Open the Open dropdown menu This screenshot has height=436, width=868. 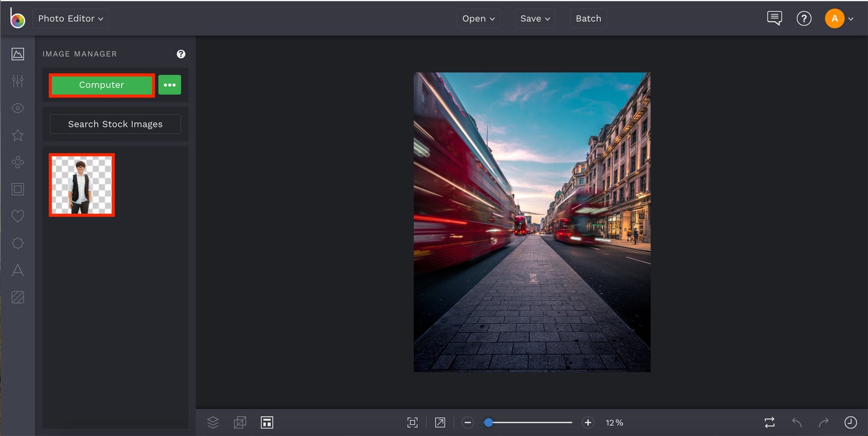tap(478, 18)
